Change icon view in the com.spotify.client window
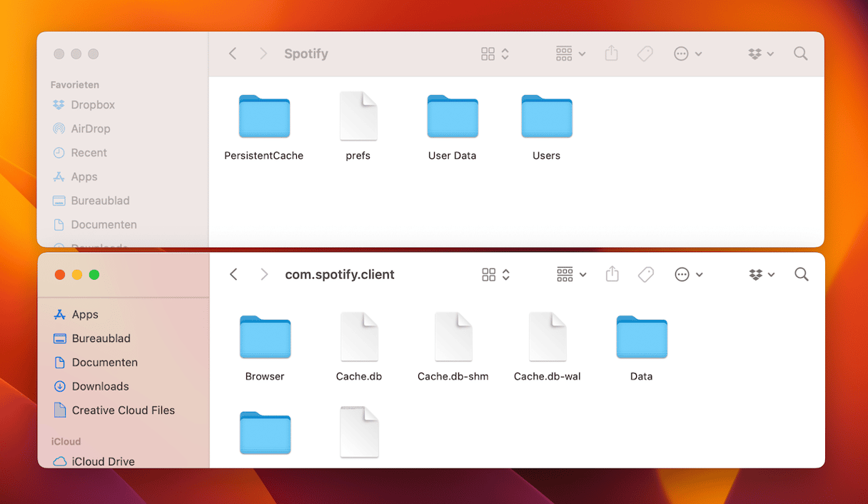868x504 pixels. pos(495,275)
